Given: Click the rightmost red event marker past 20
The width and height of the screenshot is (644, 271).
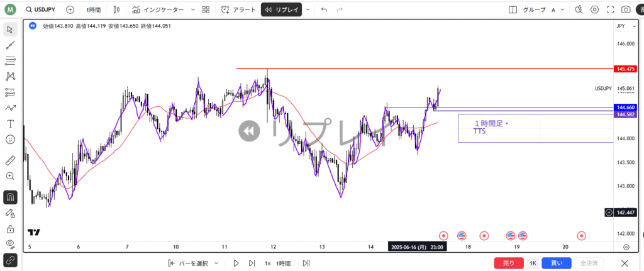Looking at the screenshot, I should pos(582,236).
